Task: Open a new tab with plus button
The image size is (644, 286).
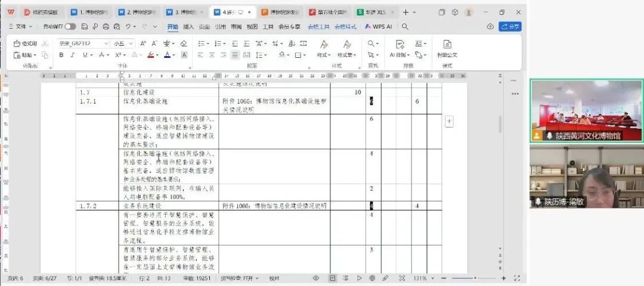Action: [406, 13]
